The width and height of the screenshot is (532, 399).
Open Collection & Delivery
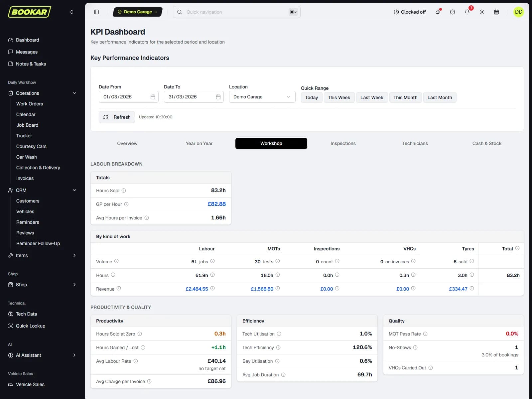pos(38,168)
